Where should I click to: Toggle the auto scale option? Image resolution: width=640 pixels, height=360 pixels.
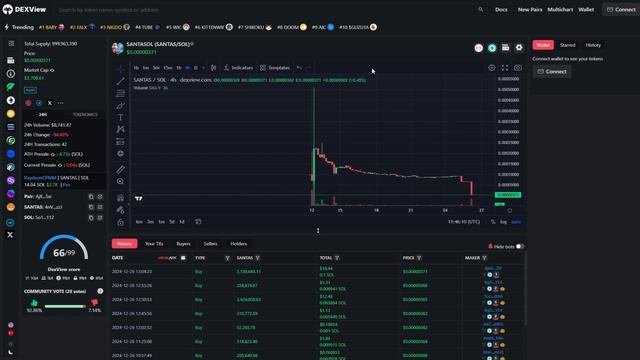(x=516, y=222)
